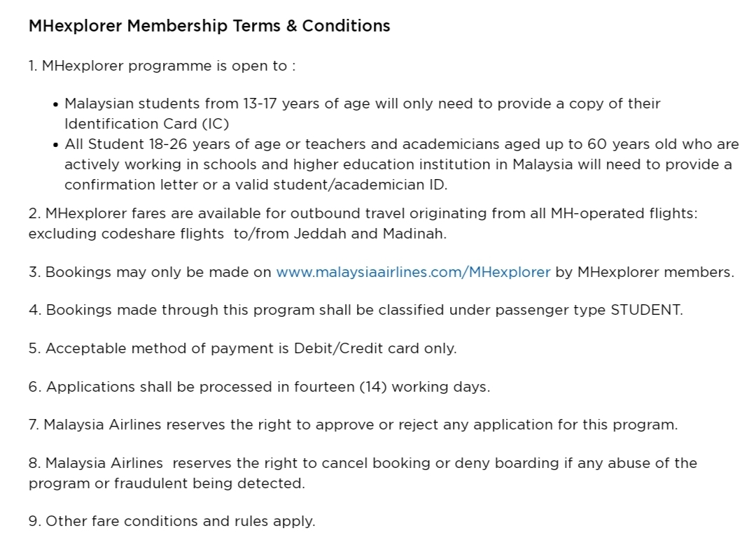Click term 7 about approving or rejecting applications
Viewport: 756px width, 547px height.
click(x=353, y=425)
